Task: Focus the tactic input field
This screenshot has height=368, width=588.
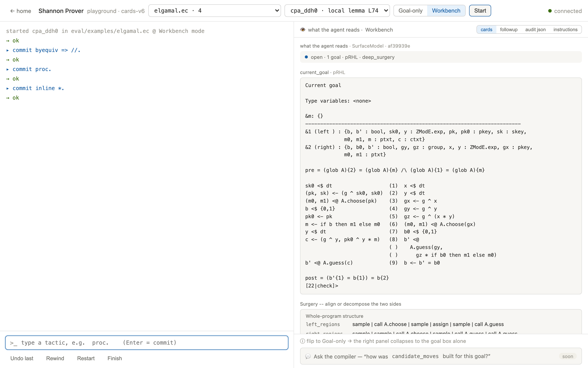Action: coord(147,343)
